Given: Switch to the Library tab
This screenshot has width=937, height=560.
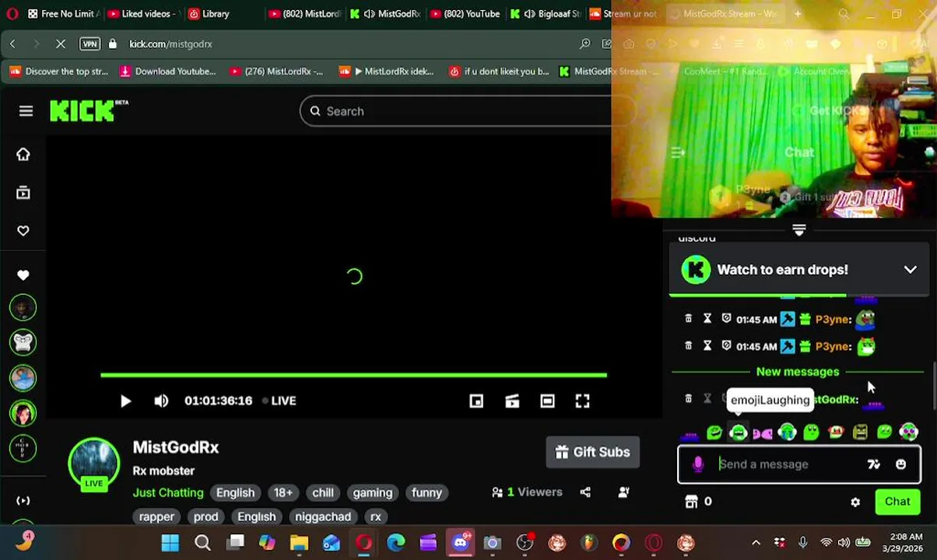Looking at the screenshot, I should click(209, 13).
